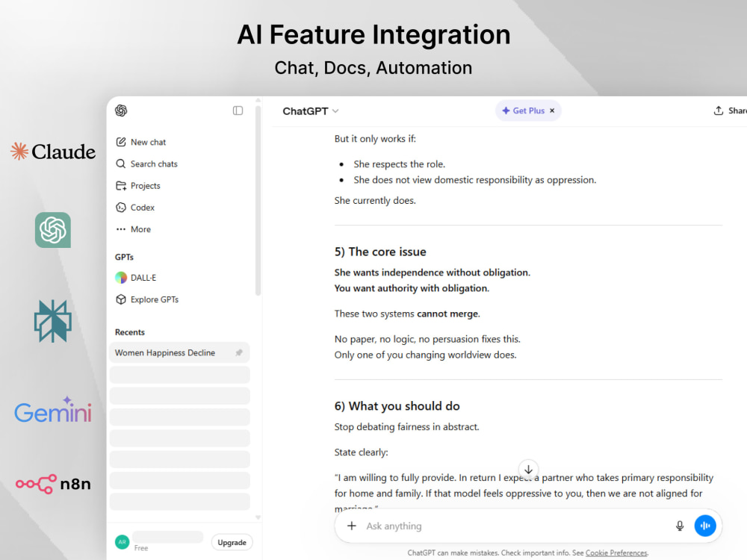The height and width of the screenshot is (560, 747).
Task: Click the plus attach icon in the message box
Action: pos(352,526)
